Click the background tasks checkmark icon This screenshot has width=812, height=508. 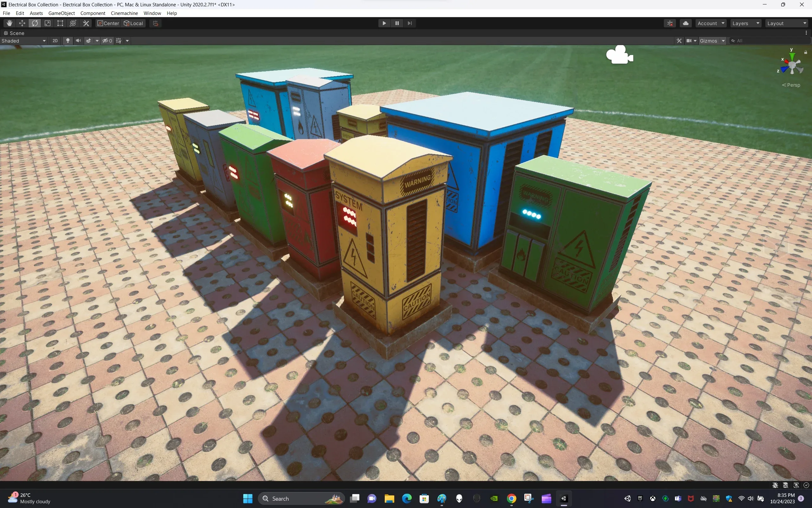[806, 485]
